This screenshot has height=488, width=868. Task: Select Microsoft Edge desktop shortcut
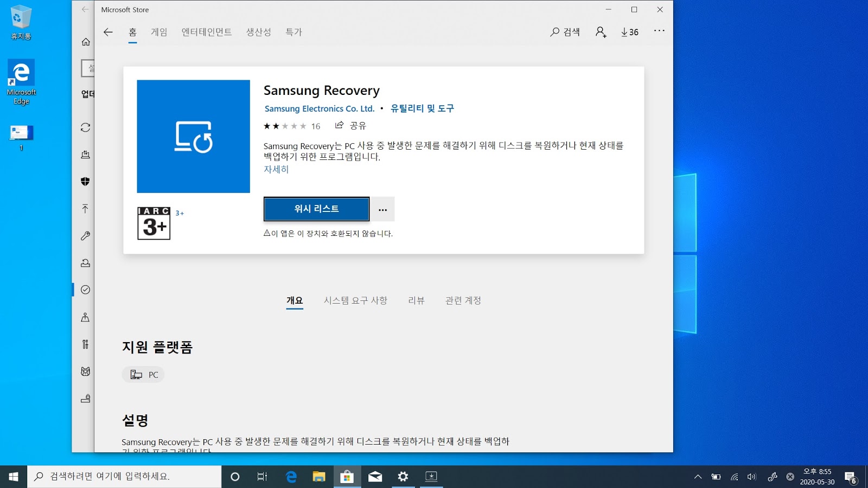point(21,82)
